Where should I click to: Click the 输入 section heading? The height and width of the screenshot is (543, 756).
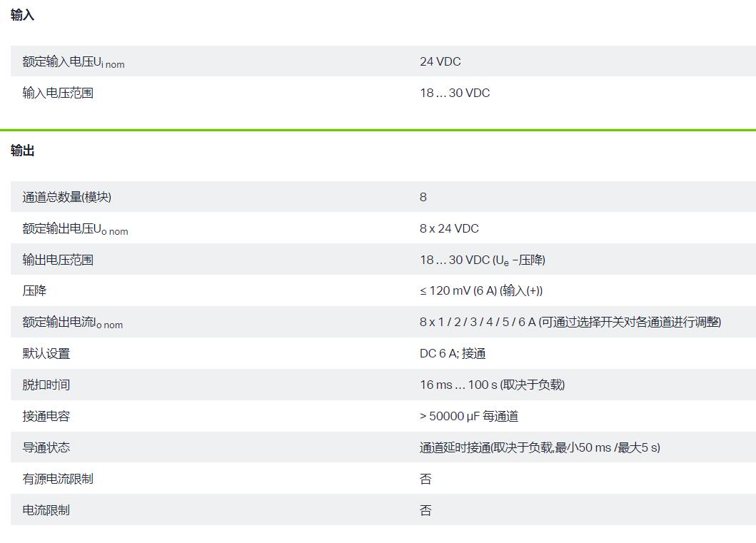click(x=22, y=15)
